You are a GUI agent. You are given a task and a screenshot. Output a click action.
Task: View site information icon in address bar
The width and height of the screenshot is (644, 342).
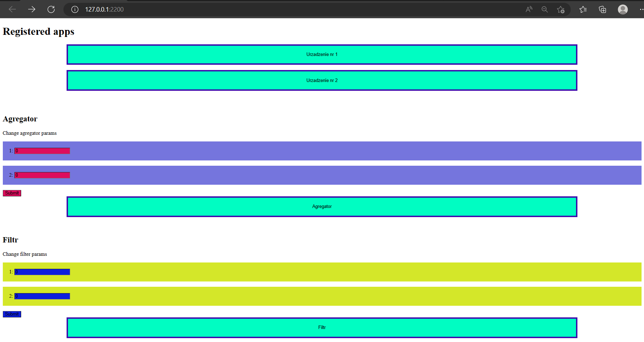tap(75, 9)
